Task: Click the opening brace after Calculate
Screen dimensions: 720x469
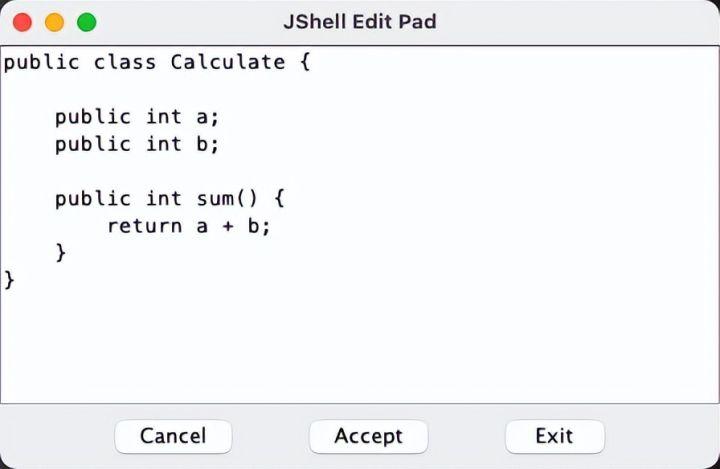Action: (x=305, y=62)
